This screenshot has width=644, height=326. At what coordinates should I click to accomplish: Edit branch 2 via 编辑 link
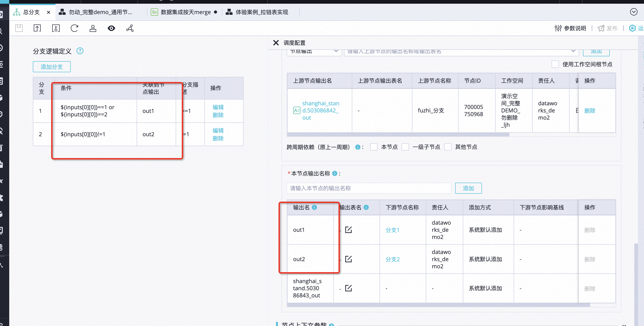click(218, 130)
